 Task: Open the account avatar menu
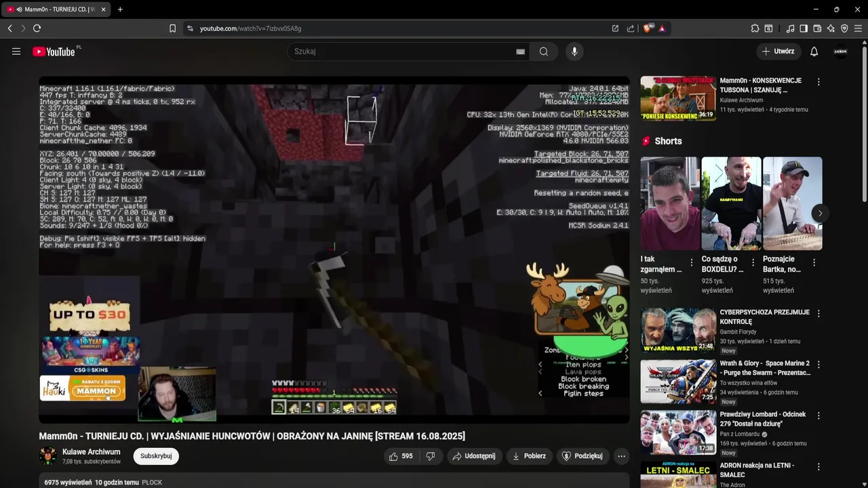840,52
